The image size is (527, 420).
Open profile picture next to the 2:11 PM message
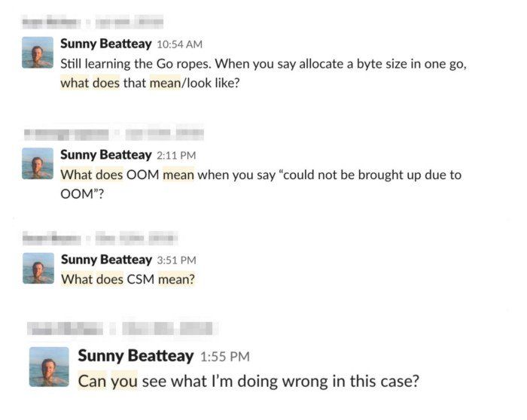pyautogui.click(x=38, y=163)
